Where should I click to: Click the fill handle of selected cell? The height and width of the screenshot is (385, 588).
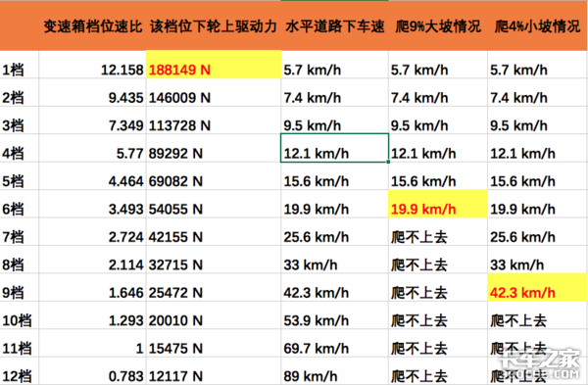[388, 162]
